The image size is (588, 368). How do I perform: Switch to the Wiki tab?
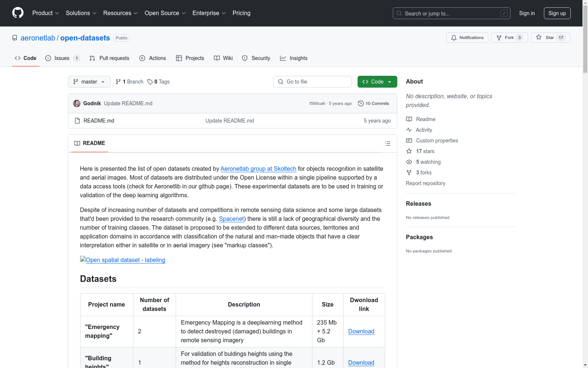pos(223,58)
